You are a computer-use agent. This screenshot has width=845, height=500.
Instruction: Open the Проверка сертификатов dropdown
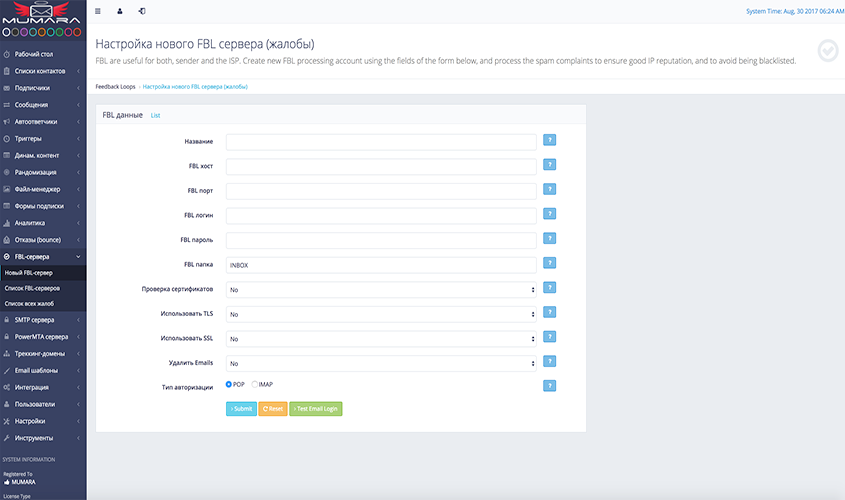pos(381,290)
